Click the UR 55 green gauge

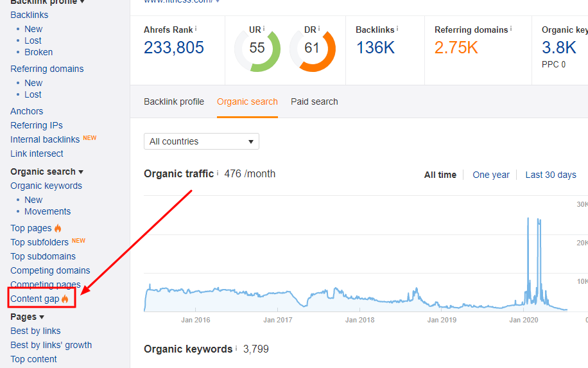pyautogui.click(x=257, y=49)
